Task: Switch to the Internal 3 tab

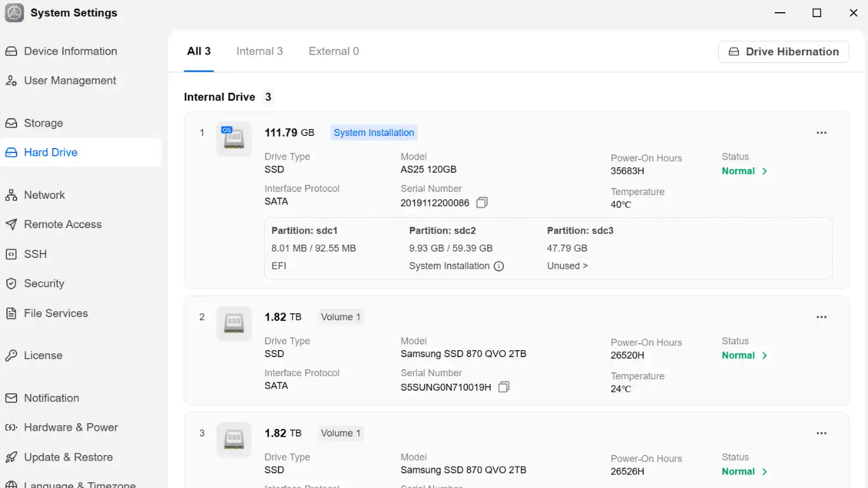Action: click(260, 51)
